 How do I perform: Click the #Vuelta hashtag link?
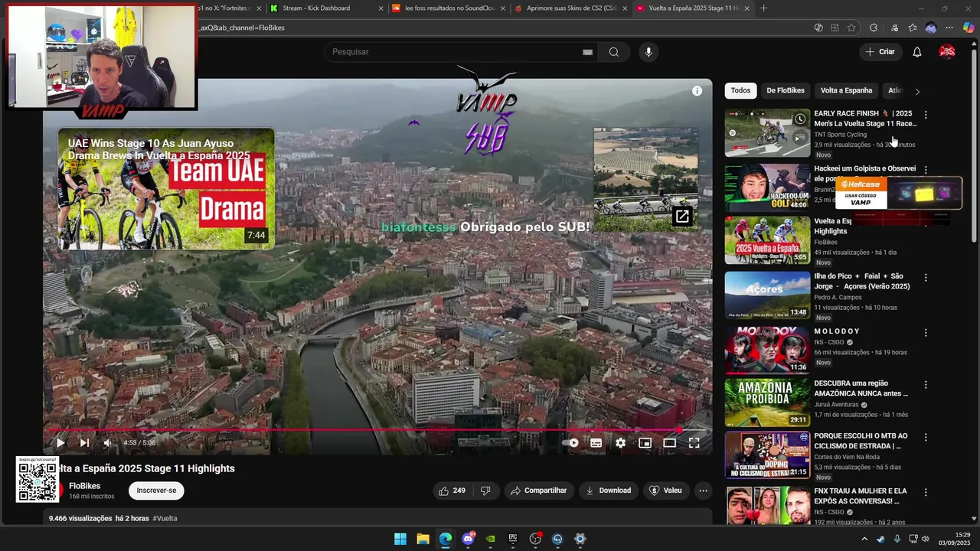165,518
